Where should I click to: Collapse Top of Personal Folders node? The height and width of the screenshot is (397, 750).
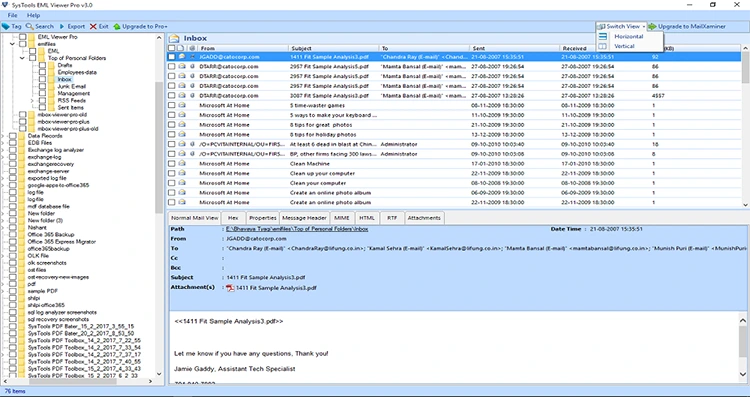22,58
